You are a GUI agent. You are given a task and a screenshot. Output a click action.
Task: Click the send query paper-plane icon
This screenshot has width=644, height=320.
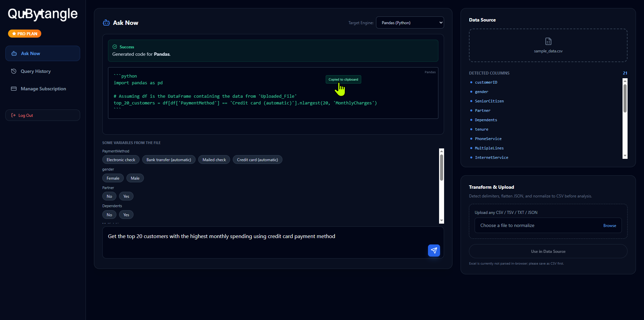click(x=434, y=250)
